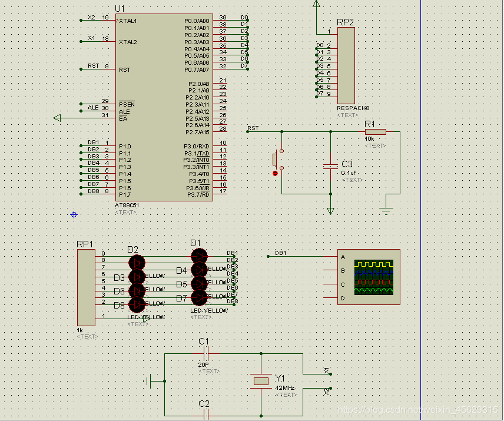The height and width of the screenshot is (421, 504).
Task: Select LED D8
Action: tap(137, 304)
